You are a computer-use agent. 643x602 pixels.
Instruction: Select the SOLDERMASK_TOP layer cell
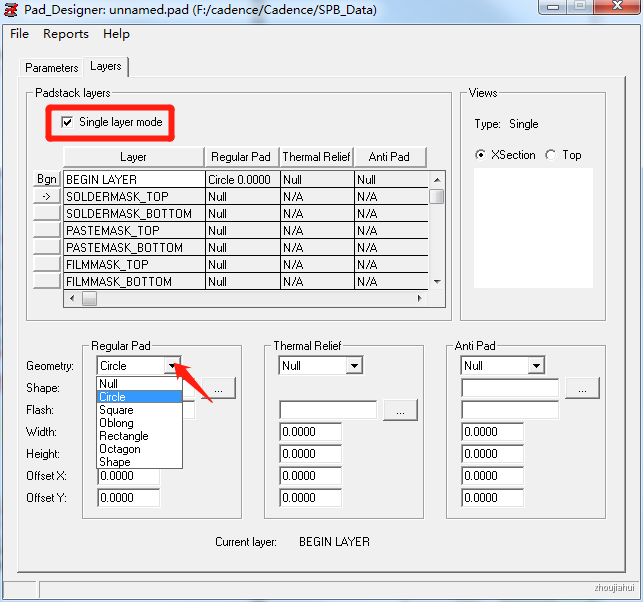(135, 197)
